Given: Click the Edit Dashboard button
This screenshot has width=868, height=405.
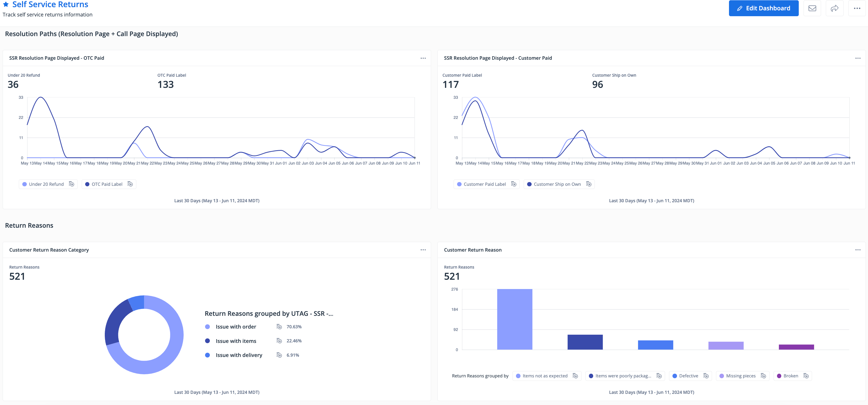Looking at the screenshot, I should pos(763,8).
